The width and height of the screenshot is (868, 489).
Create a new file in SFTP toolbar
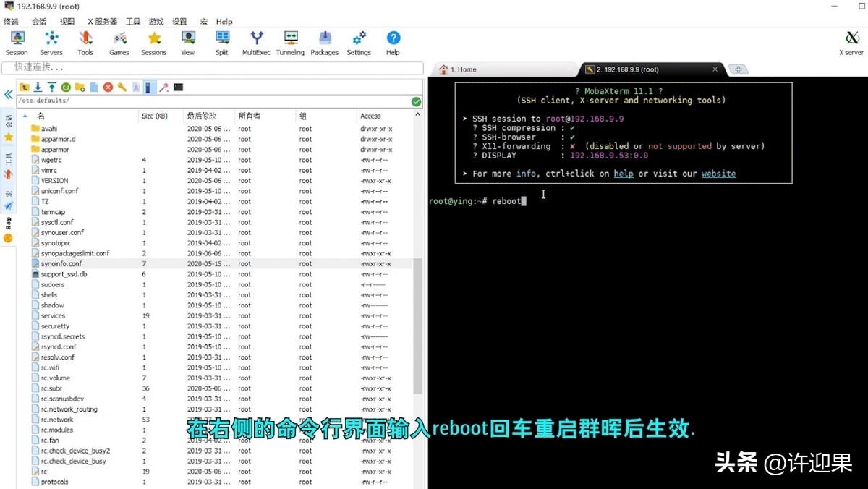point(94,87)
